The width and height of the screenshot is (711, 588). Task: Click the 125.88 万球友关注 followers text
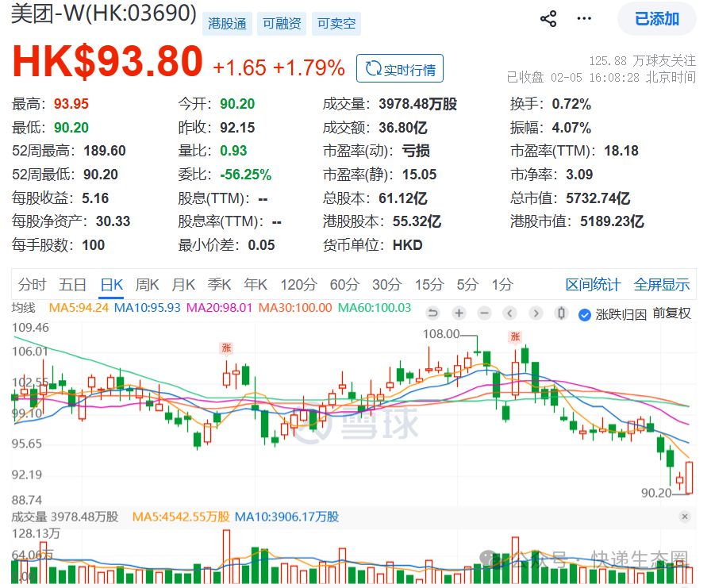[642, 61]
